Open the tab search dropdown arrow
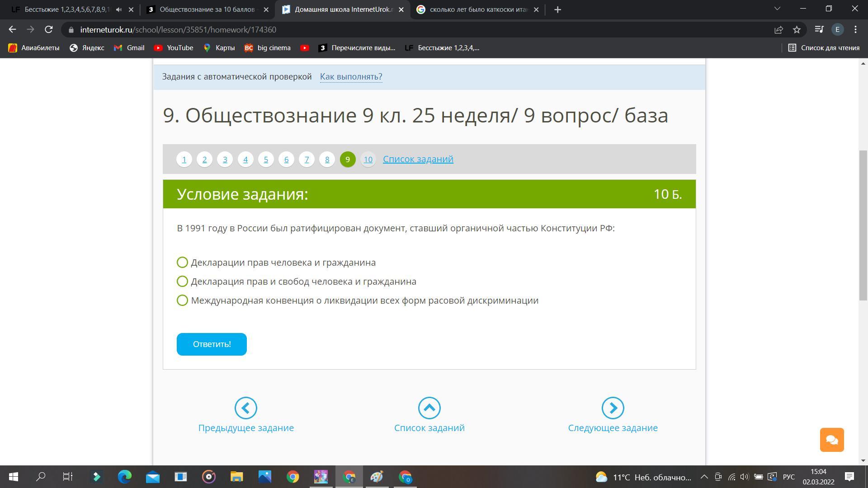The height and width of the screenshot is (488, 868). 777,9
